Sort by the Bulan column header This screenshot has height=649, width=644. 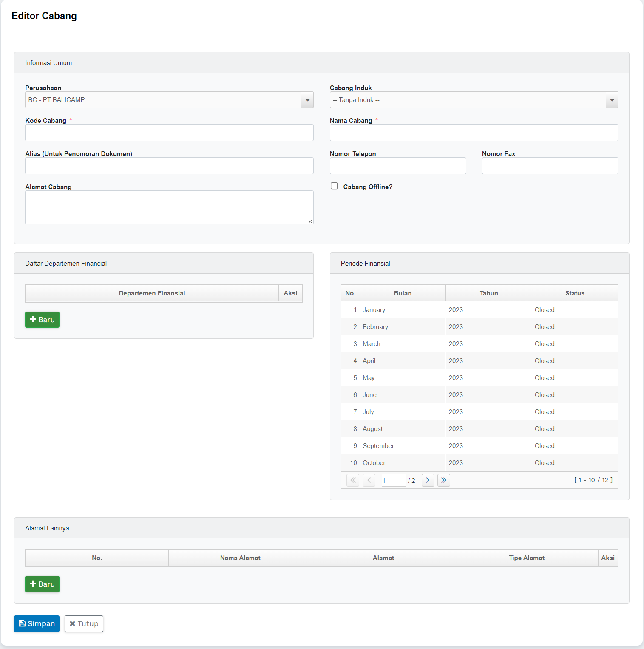(403, 293)
